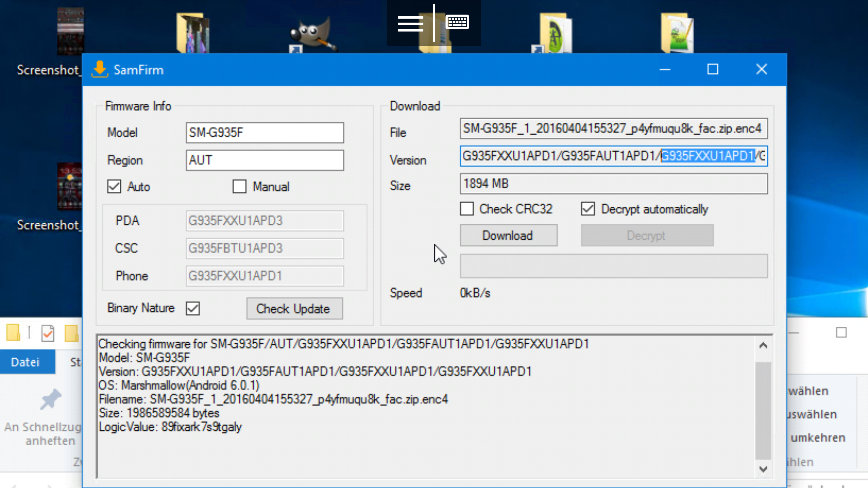Image resolution: width=868 pixels, height=488 pixels.
Task: Click the 'Size: 1986589584 bytes' log line
Action: tap(159, 413)
